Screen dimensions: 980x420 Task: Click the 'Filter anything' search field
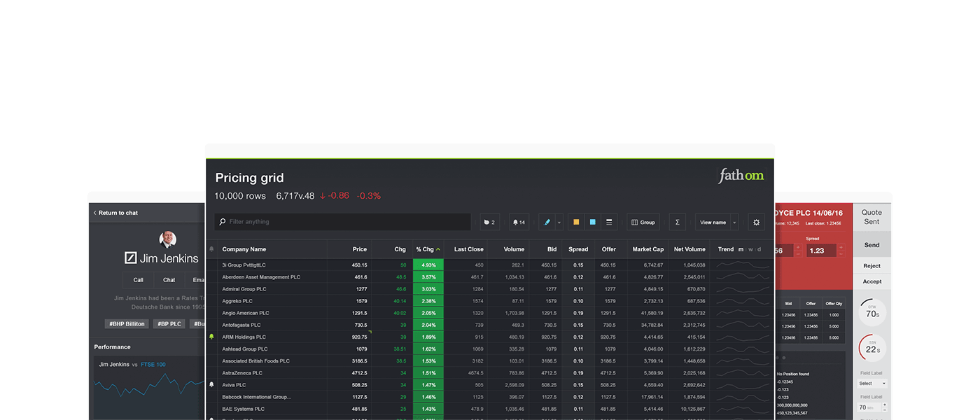click(343, 222)
